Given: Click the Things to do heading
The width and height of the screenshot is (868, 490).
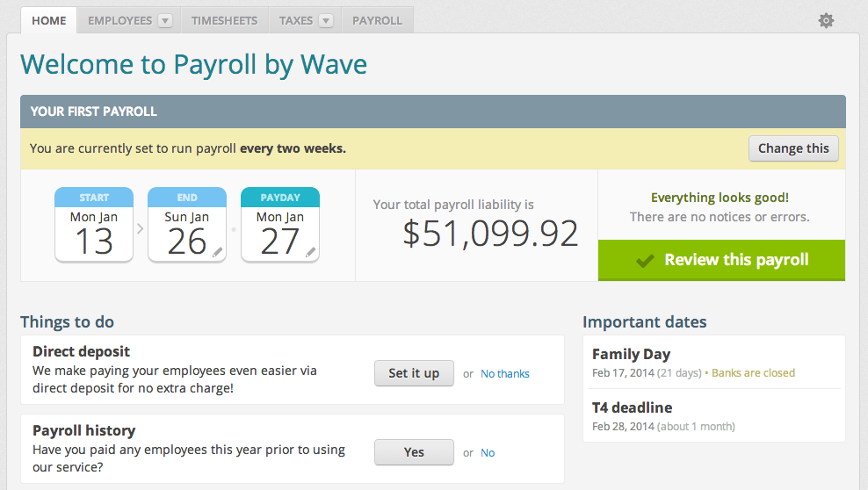Looking at the screenshot, I should tap(67, 322).
